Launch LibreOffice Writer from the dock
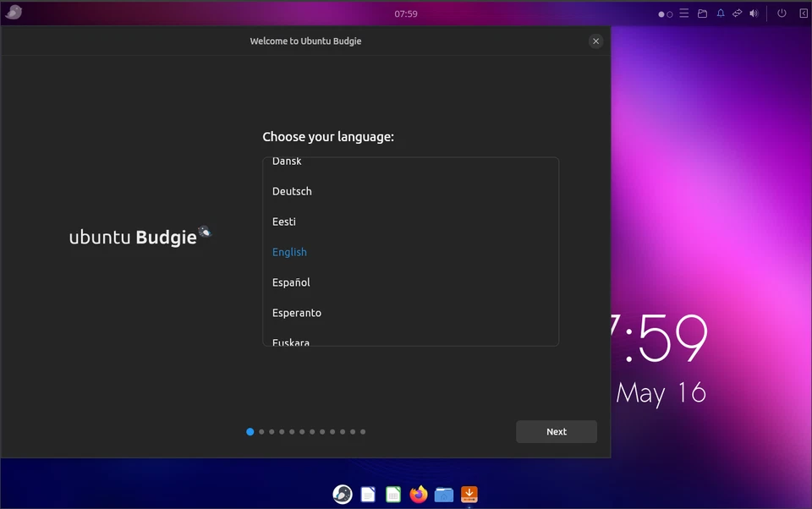The image size is (812, 509). click(x=368, y=495)
